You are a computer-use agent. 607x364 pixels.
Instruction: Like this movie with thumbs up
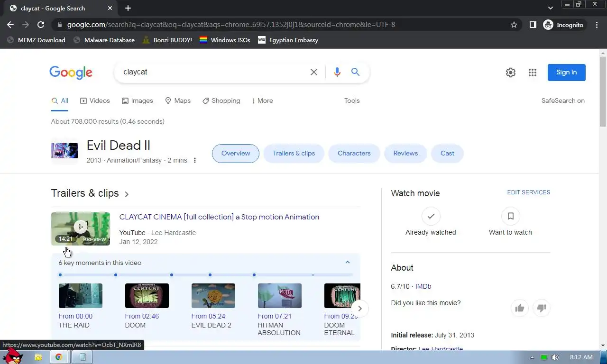pyautogui.click(x=520, y=309)
